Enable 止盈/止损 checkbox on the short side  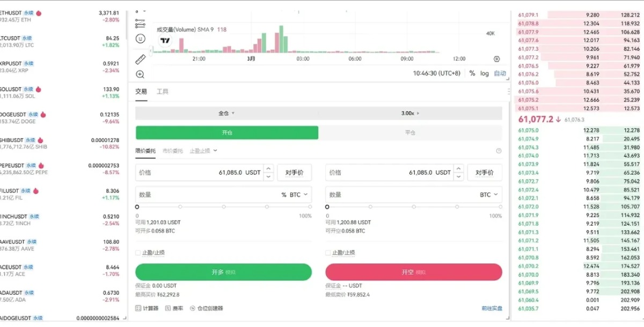tap(327, 252)
